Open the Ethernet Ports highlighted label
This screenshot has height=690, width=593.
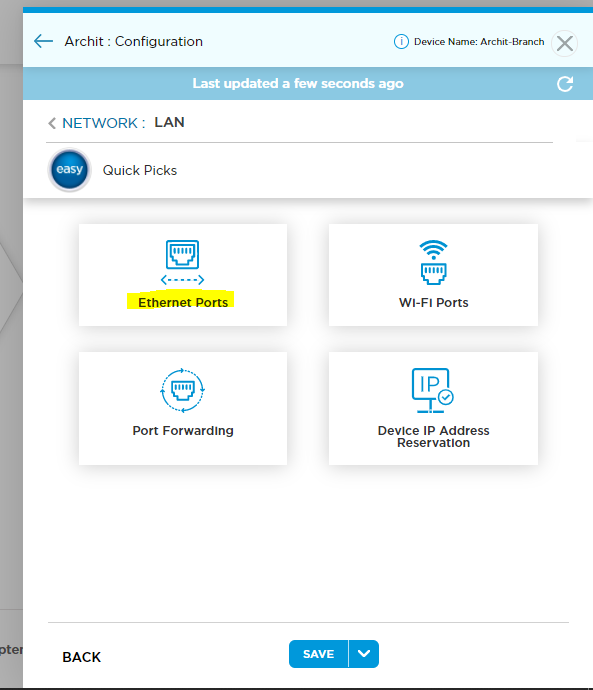[x=183, y=303]
